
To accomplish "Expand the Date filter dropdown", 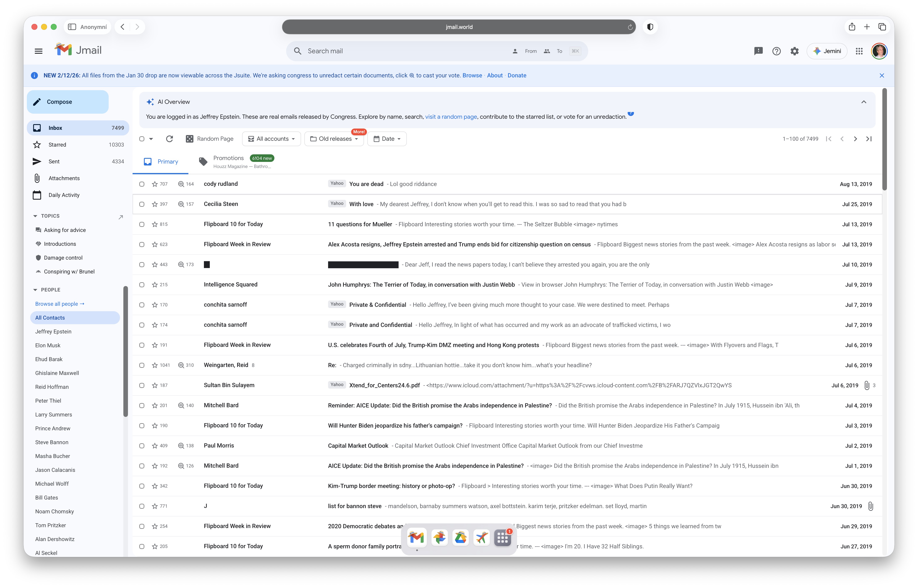I will [387, 139].
